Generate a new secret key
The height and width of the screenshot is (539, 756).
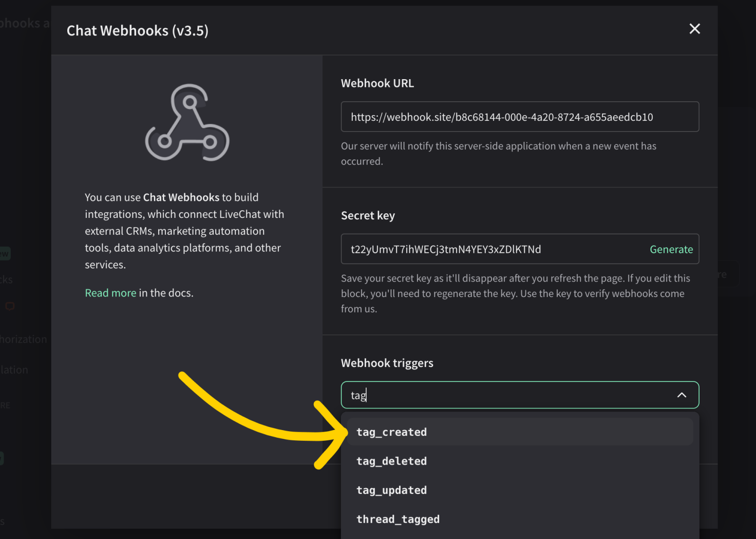pos(671,249)
